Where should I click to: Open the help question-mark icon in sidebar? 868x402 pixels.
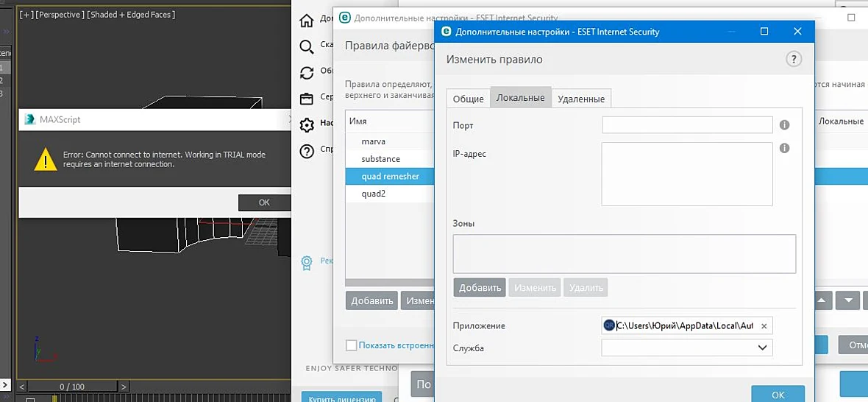(x=306, y=151)
